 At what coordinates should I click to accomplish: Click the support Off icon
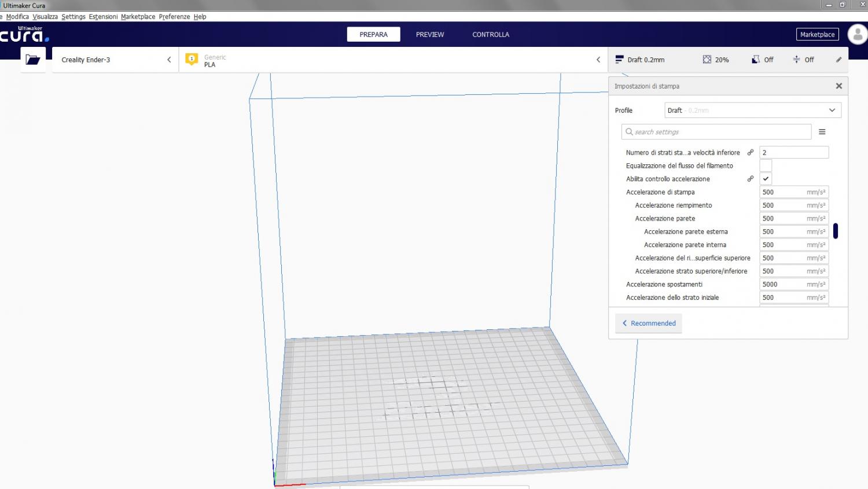pos(756,60)
